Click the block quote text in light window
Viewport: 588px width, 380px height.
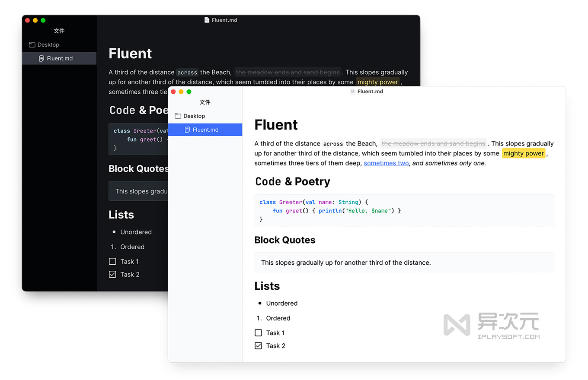pos(346,262)
